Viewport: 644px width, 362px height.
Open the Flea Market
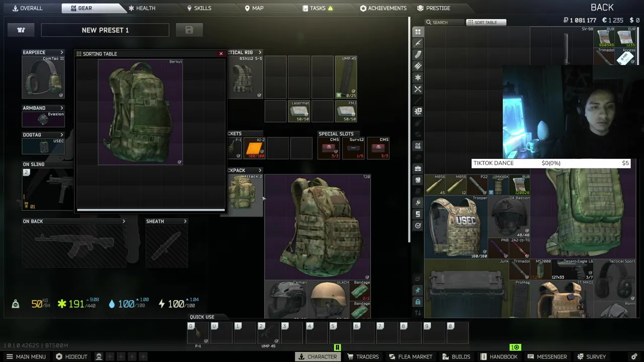point(411,357)
